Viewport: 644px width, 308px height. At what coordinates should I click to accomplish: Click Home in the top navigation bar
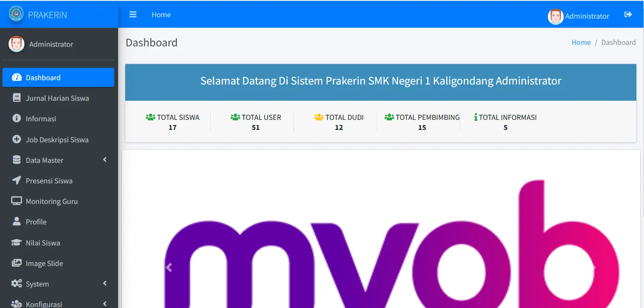tap(161, 14)
